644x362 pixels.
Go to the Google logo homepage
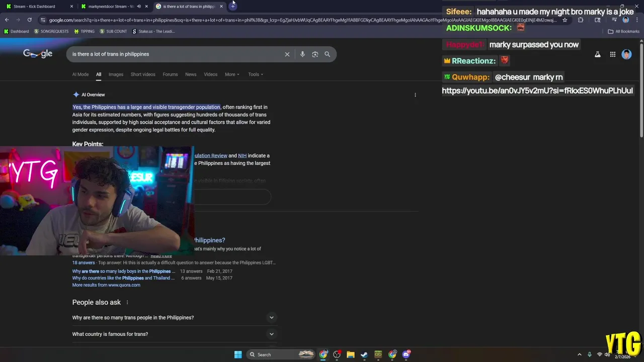(x=38, y=54)
